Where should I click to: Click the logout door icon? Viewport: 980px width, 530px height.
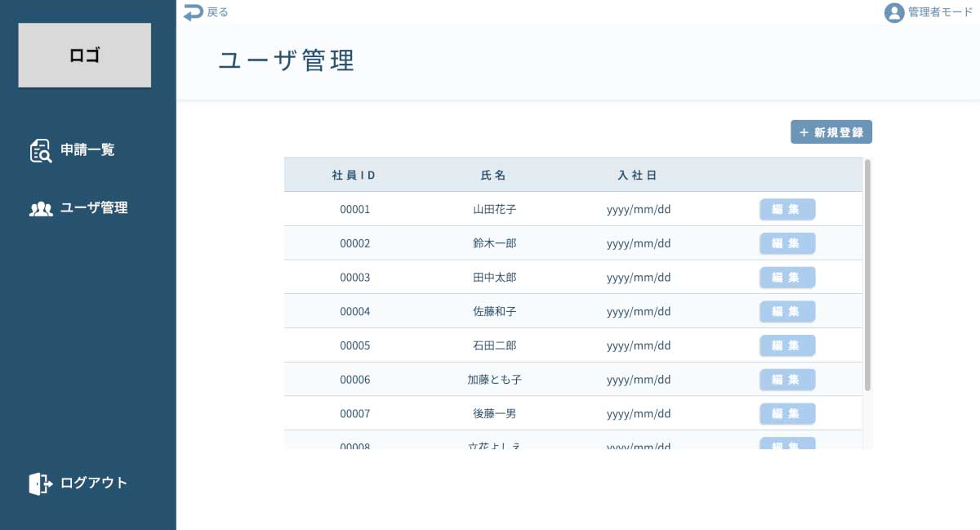coord(40,483)
